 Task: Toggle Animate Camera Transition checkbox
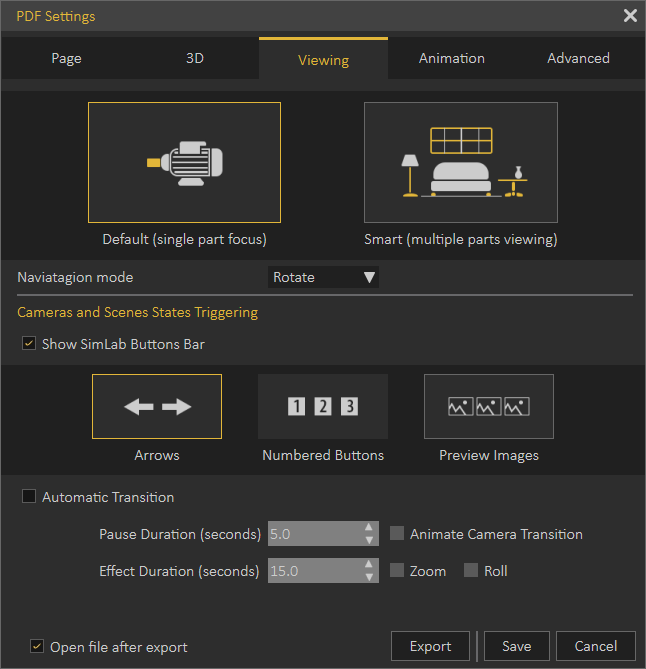tap(397, 533)
